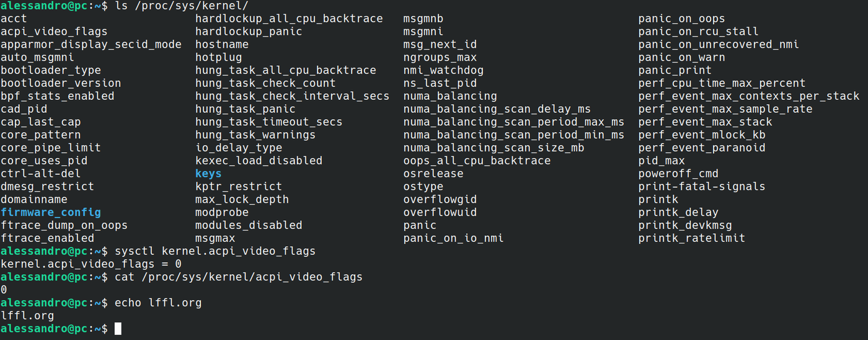Click the "pid_max" entry

click(x=662, y=161)
